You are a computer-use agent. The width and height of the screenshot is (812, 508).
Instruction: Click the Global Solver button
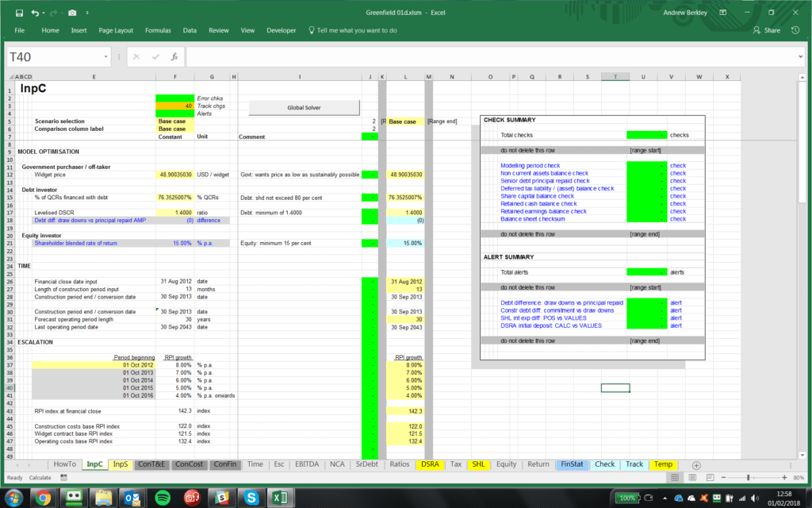coord(304,108)
